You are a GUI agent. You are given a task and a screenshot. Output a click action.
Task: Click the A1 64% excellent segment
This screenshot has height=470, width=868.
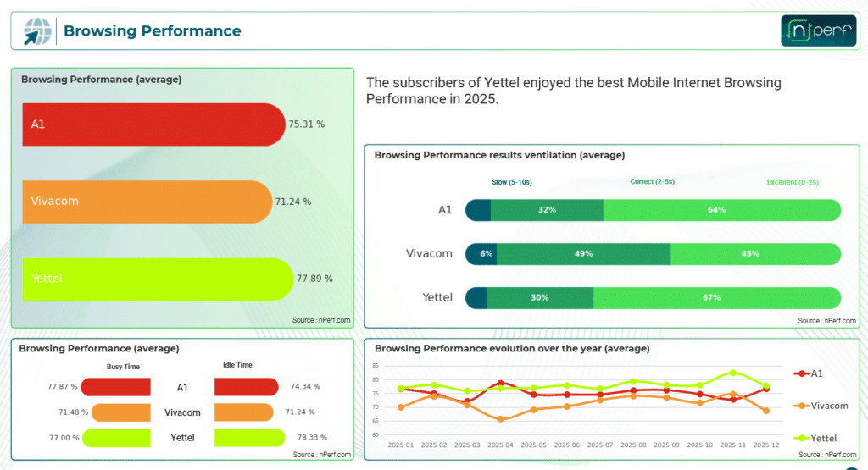(722, 210)
